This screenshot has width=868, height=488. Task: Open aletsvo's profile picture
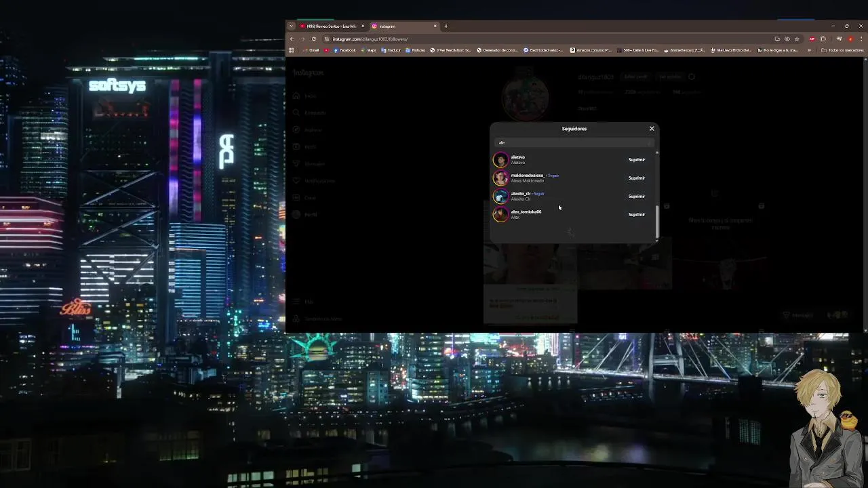tap(500, 160)
